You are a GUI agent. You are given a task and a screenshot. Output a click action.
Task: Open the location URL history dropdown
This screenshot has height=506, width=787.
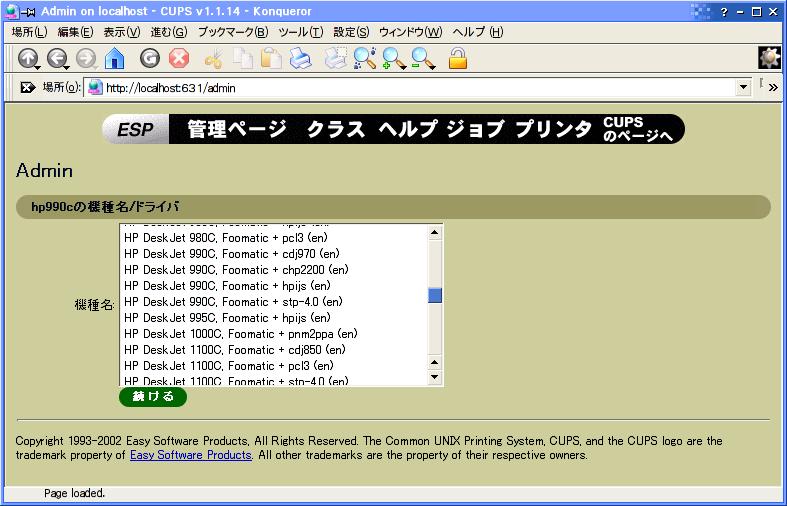tap(743, 88)
